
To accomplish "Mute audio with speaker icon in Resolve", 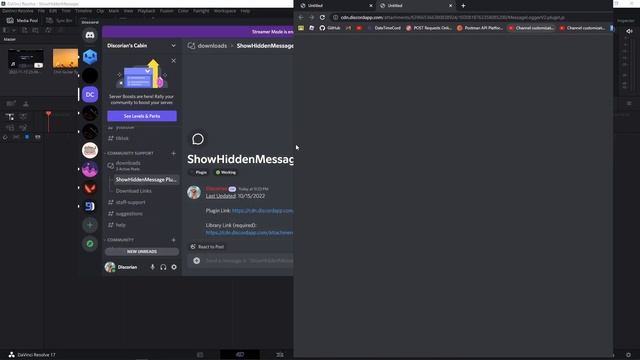I will point(629,31).
